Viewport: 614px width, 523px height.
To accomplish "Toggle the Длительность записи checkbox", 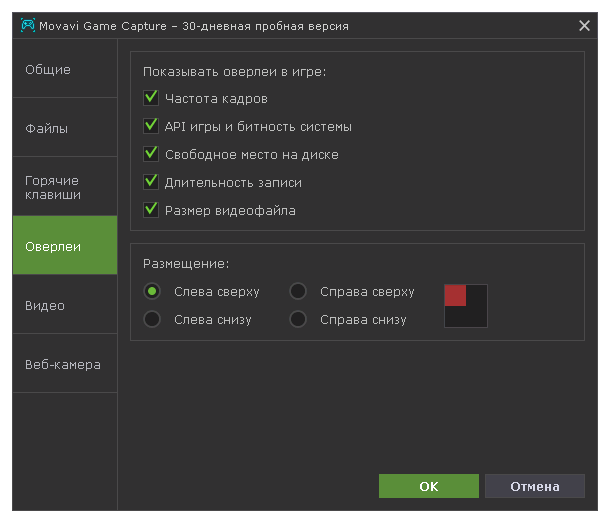I will pos(152,182).
